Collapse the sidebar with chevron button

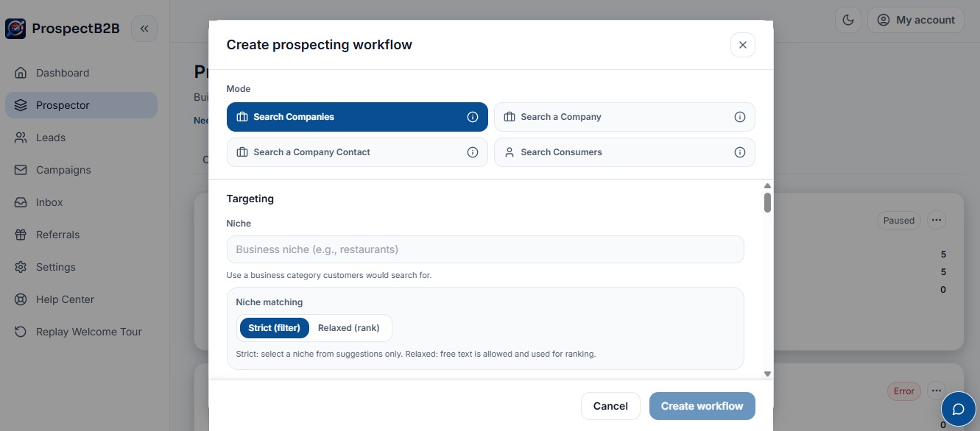click(x=144, y=29)
